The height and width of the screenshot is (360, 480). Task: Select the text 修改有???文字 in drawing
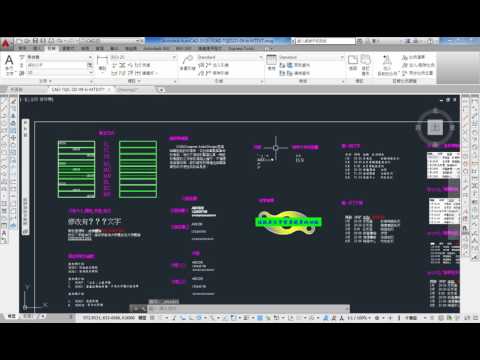tap(95, 221)
